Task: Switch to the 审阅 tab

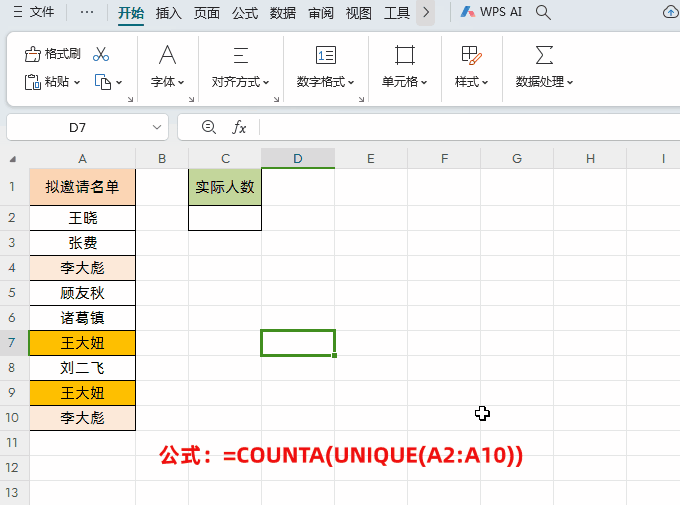Action: (x=321, y=13)
